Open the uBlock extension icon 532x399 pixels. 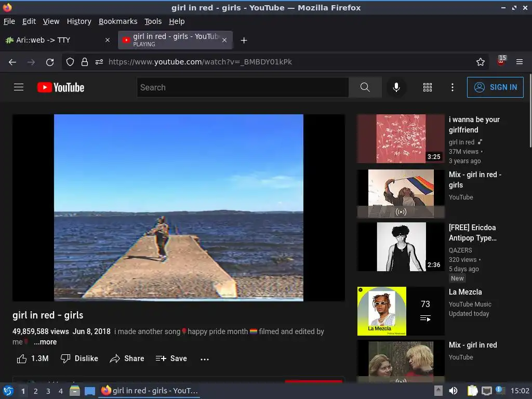coord(501,61)
